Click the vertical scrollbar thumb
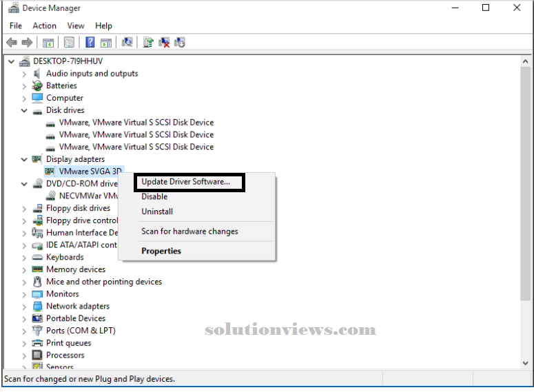The height and width of the screenshot is (392, 534). pyautogui.click(x=525, y=184)
